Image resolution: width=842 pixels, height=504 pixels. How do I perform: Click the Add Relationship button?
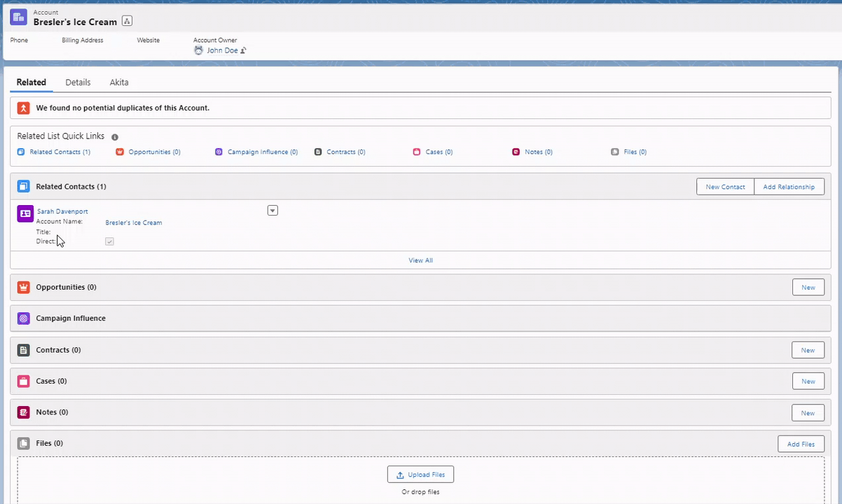coord(789,187)
